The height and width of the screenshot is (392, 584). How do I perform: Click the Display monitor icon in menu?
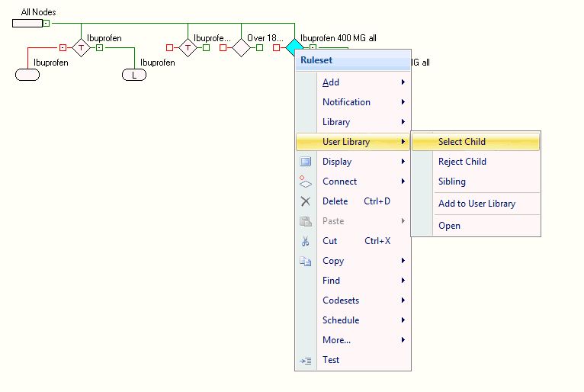[x=306, y=162]
